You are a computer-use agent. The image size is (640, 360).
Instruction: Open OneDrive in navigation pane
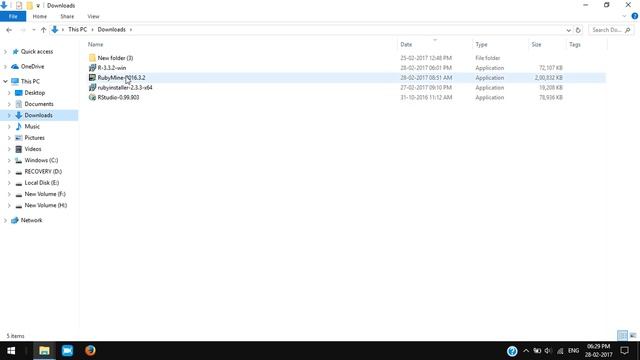click(32, 67)
